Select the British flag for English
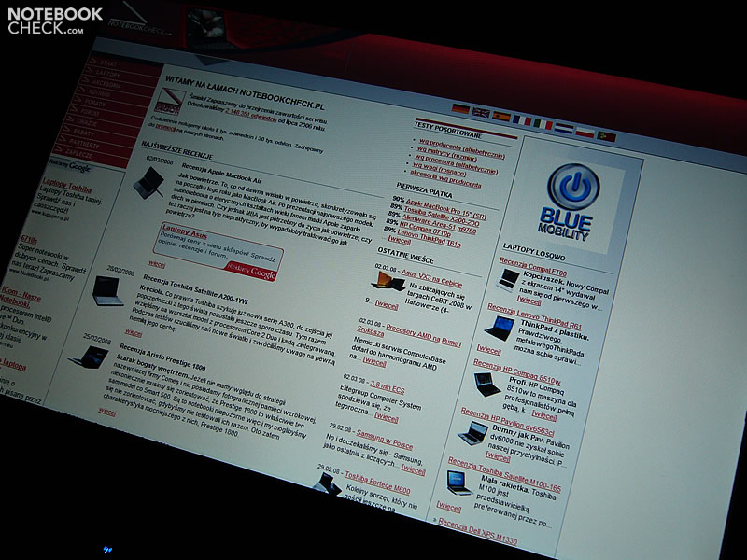The width and height of the screenshot is (747, 560). 481,113
